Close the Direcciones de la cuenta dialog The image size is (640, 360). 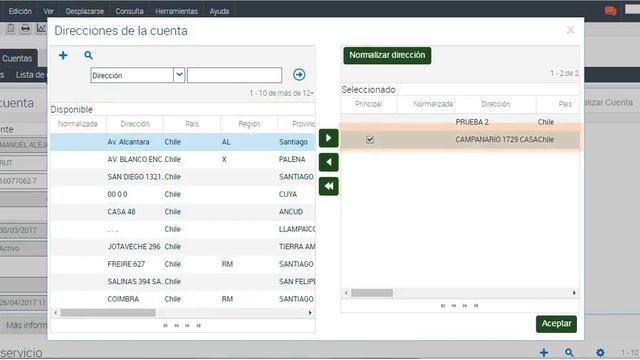[571, 30]
